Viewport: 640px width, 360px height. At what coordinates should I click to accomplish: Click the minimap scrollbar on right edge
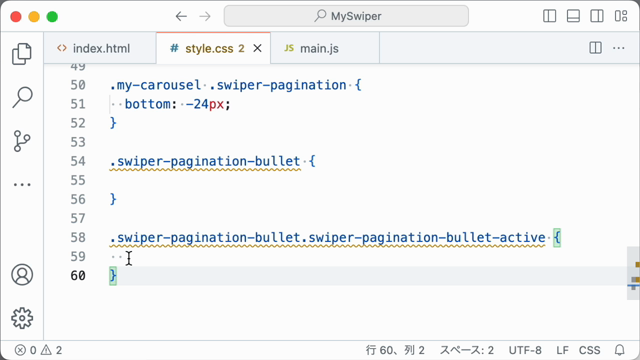tap(633, 273)
